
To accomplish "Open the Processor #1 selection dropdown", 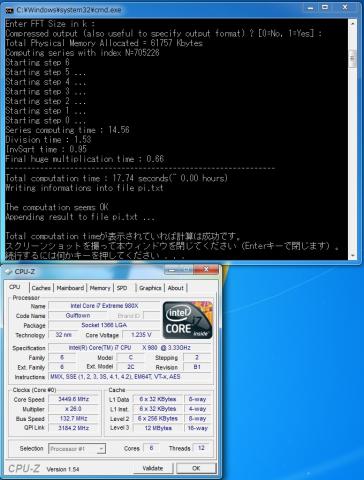I will click(77, 449).
